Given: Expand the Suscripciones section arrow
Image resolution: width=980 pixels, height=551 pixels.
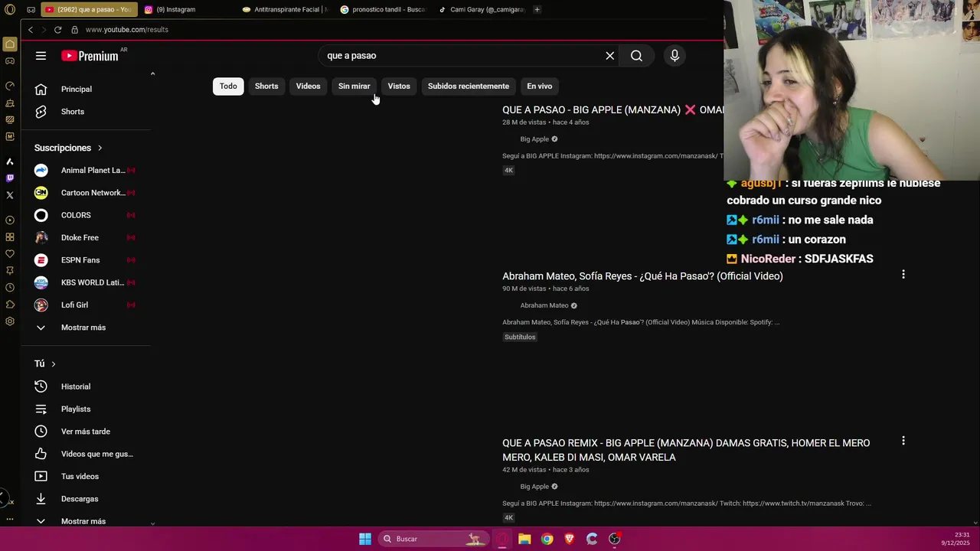Looking at the screenshot, I should (100, 148).
